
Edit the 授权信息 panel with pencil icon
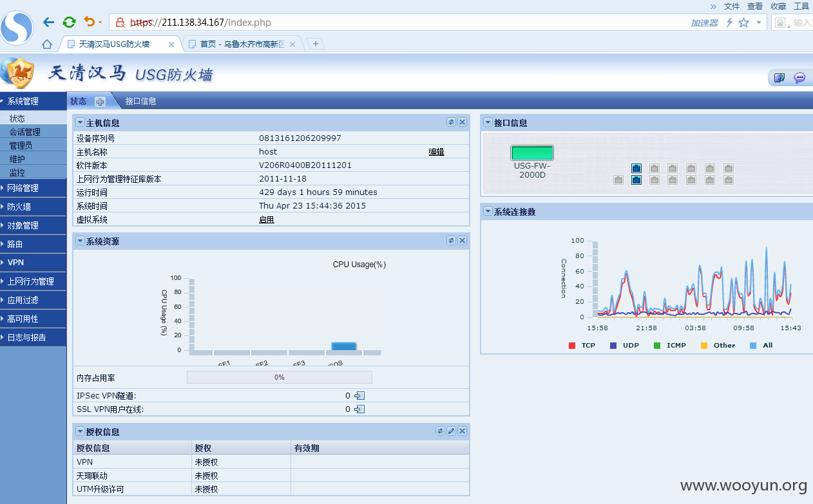tap(452, 431)
